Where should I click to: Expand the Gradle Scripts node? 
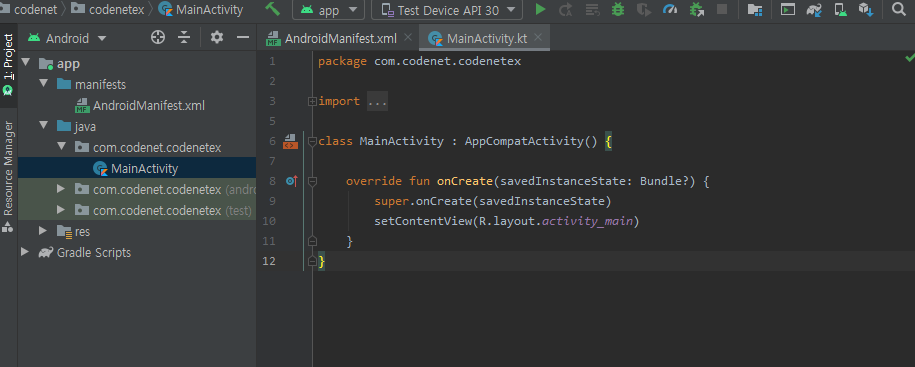25,251
